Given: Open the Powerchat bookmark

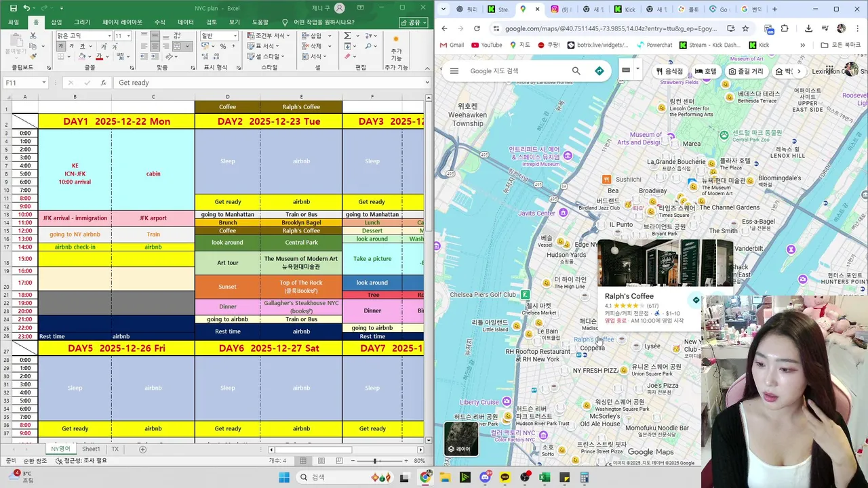Looking at the screenshot, I should pos(654,45).
